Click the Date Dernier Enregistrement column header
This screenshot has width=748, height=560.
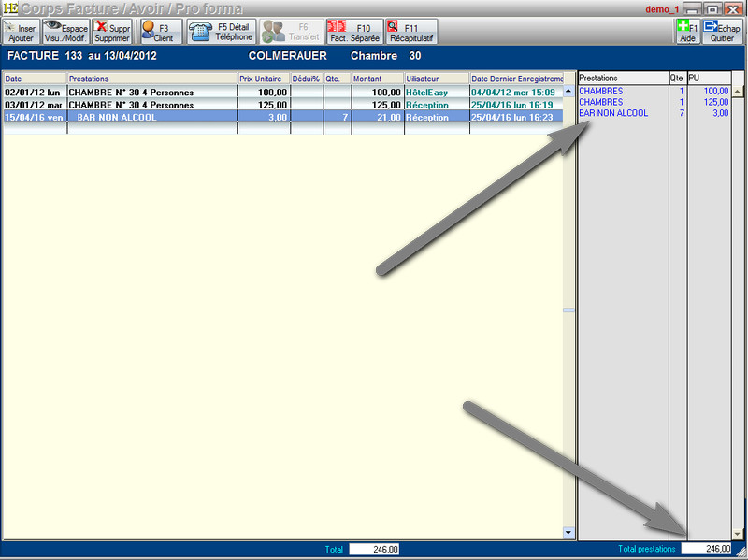pos(517,79)
